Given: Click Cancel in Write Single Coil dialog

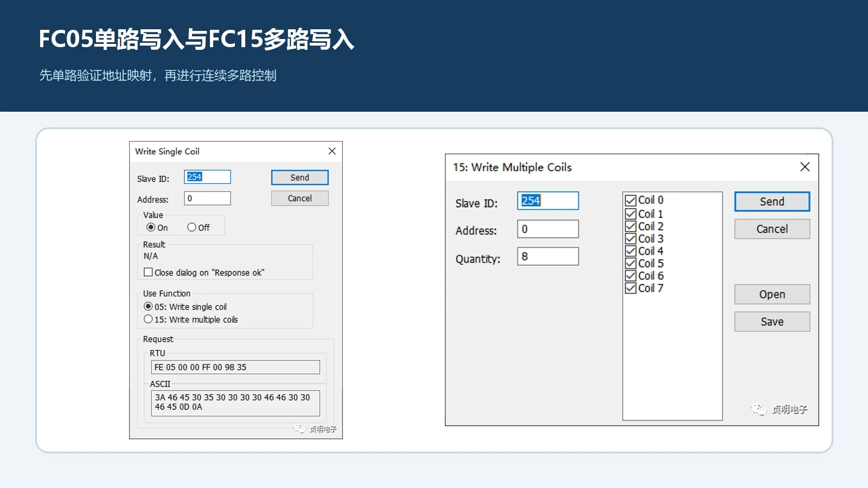Looking at the screenshot, I should 299,198.
